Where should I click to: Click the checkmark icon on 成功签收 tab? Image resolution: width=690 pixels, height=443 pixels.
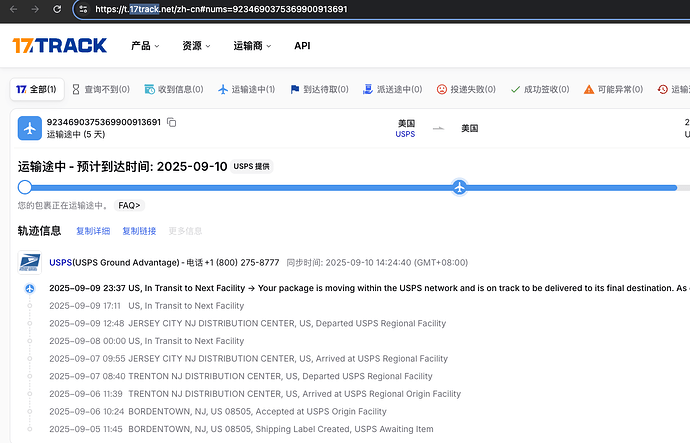click(x=515, y=89)
